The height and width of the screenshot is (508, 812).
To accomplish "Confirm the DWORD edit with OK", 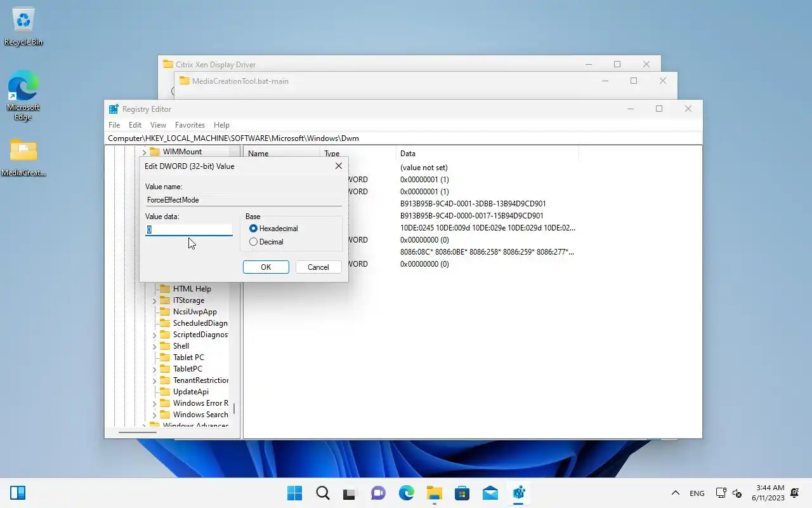I will (x=266, y=267).
